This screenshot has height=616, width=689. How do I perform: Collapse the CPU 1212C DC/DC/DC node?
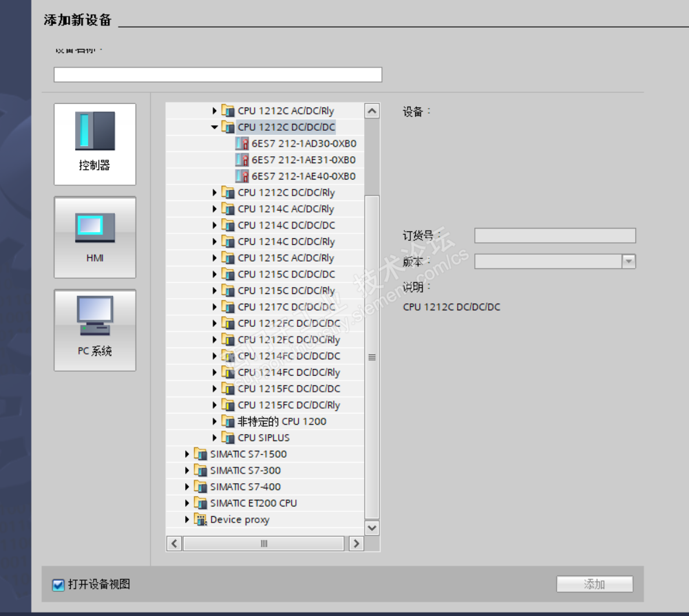[x=215, y=127]
